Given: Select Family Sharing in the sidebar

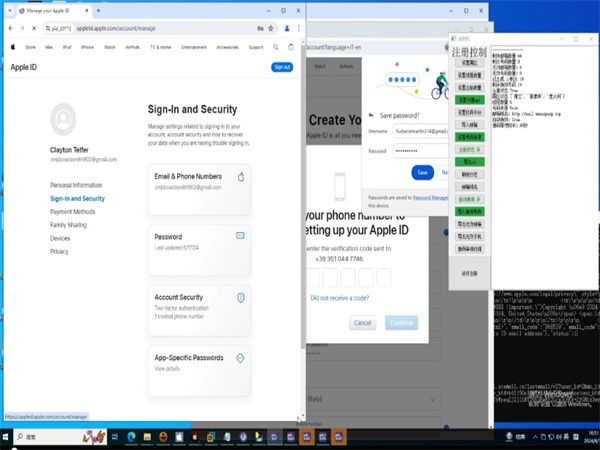Looking at the screenshot, I should (70, 225).
